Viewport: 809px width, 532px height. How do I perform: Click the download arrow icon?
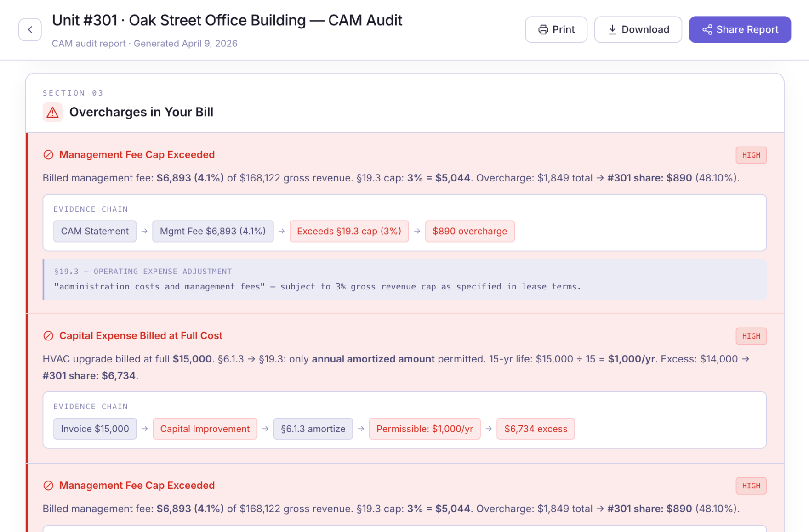(612, 30)
